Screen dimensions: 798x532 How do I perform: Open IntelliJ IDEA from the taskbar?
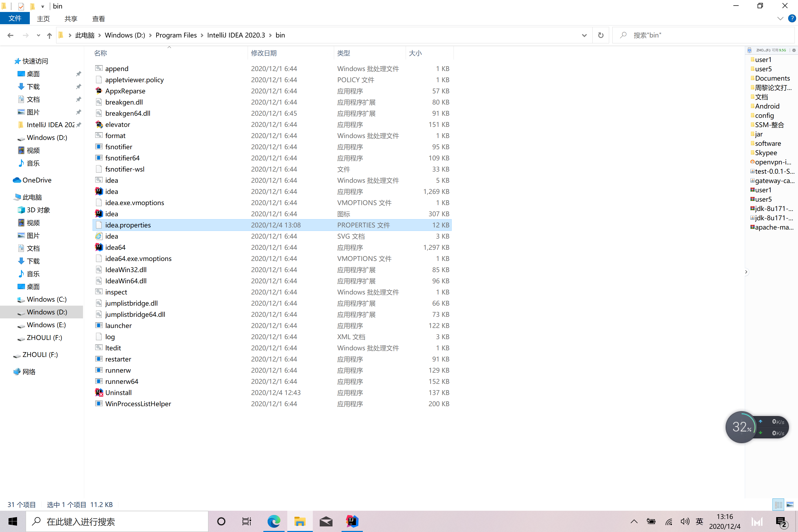click(x=352, y=521)
